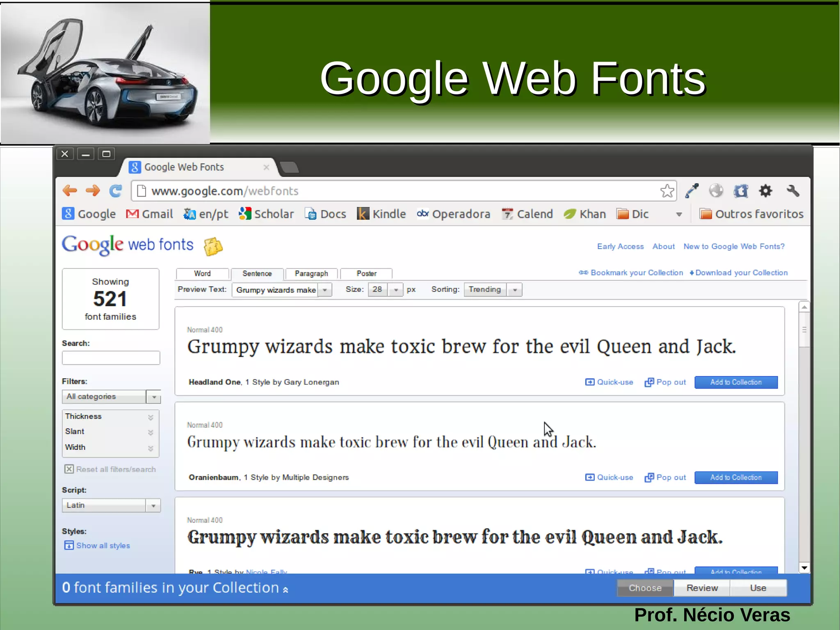The width and height of the screenshot is (840, 630).
Task: Switch to the Poster preview tab
Action: point(366,273)
